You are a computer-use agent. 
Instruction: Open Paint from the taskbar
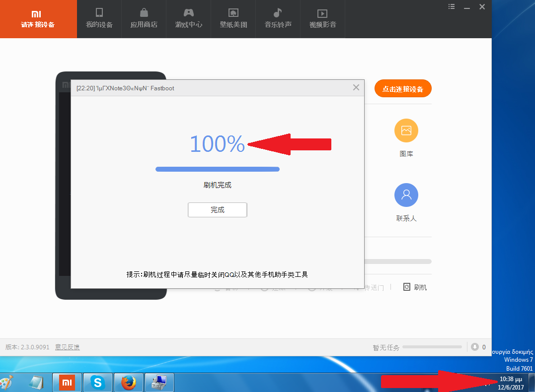[6, 383]
